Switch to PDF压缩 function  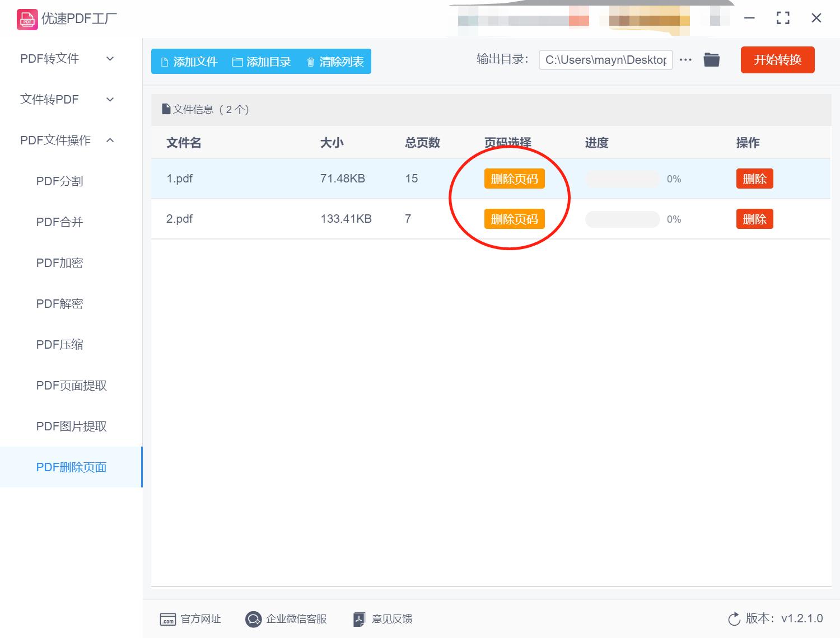click(59, 344)
